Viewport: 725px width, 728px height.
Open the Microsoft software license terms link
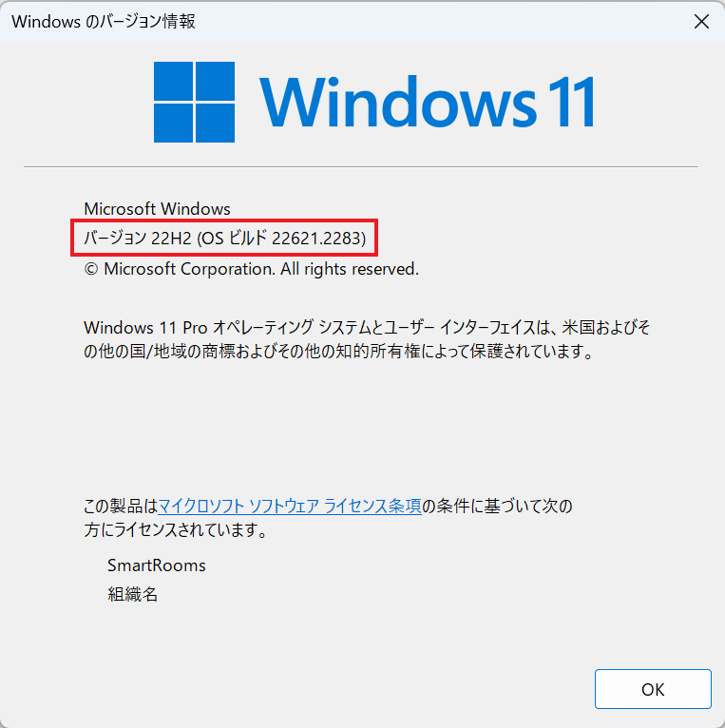(290, 506)
